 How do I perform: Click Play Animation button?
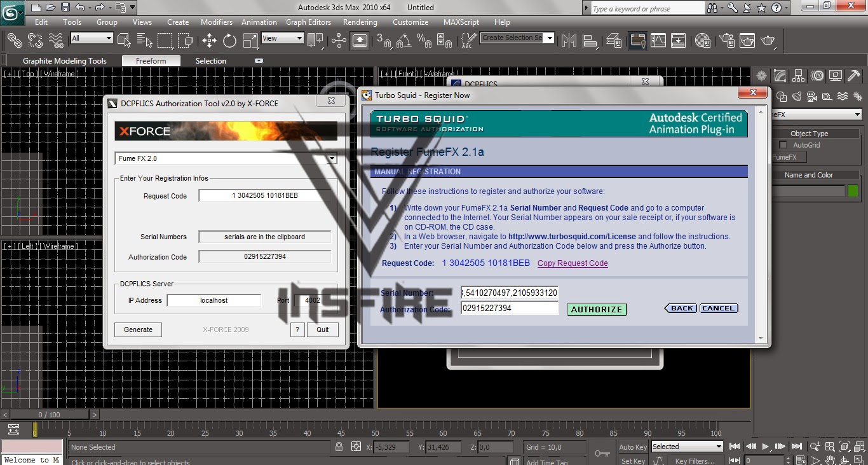[766, 447]
